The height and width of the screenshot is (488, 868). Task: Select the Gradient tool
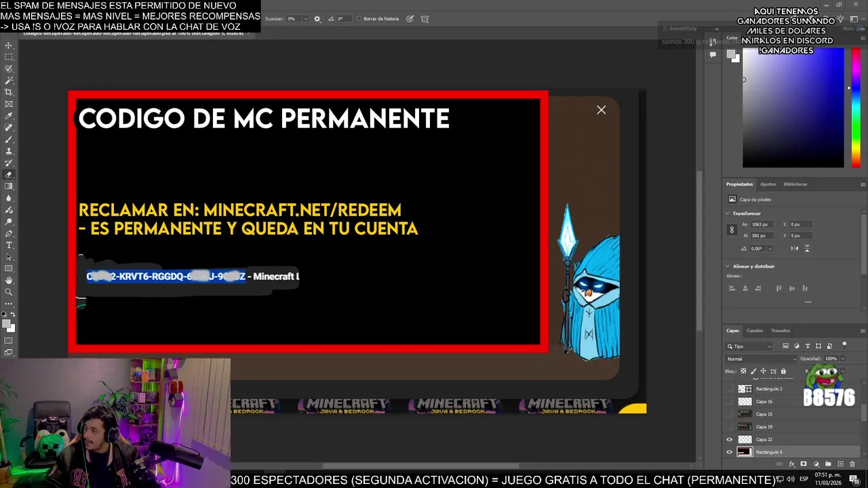point(9,186)
